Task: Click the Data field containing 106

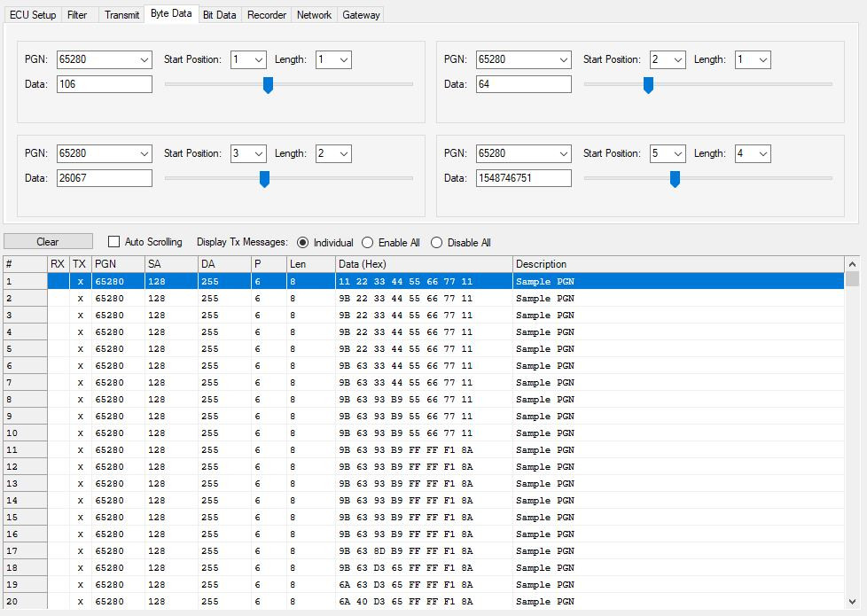Action: [x=105, y=84]
